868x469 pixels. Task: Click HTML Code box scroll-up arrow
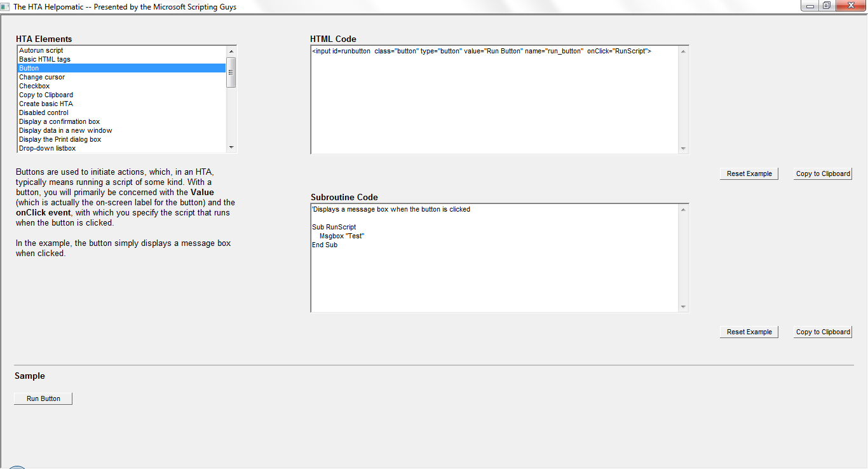pos(684,51)
